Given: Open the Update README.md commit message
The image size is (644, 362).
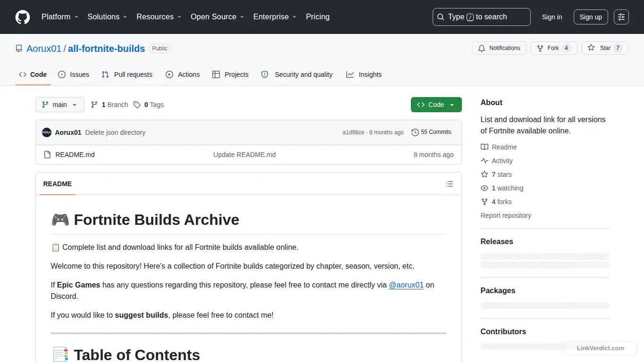Looking at the screenshot, I should 244,155.
